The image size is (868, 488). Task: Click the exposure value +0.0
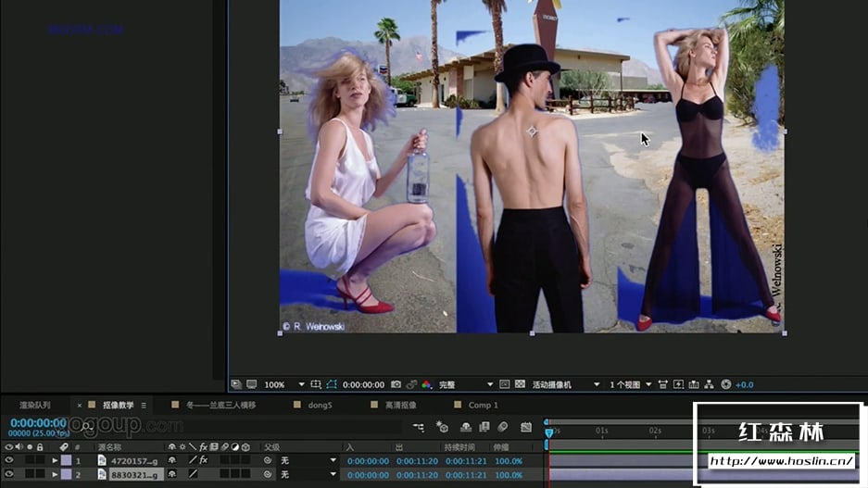[x=745, y=385]
